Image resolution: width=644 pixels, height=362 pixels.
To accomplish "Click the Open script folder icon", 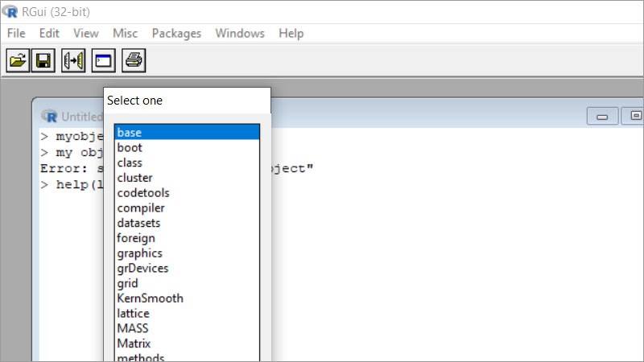I will coord(18,61).
